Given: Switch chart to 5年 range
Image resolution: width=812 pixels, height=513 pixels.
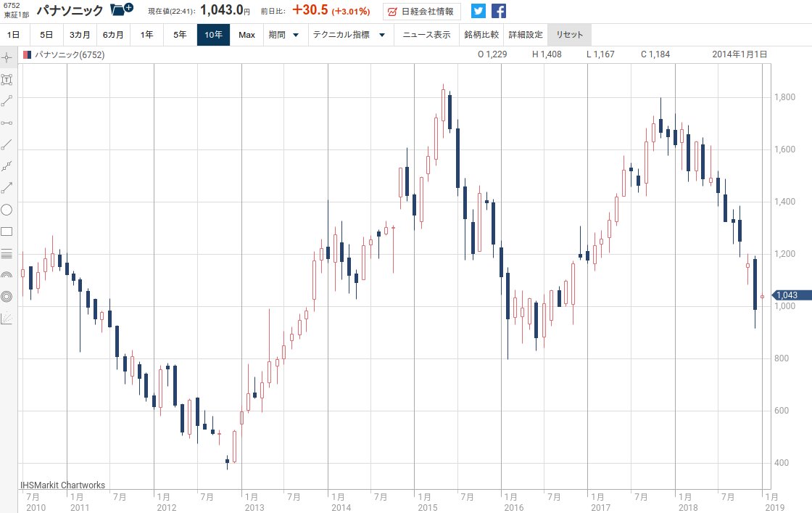Looking at the screenshot, I should (x=180, y=35).
